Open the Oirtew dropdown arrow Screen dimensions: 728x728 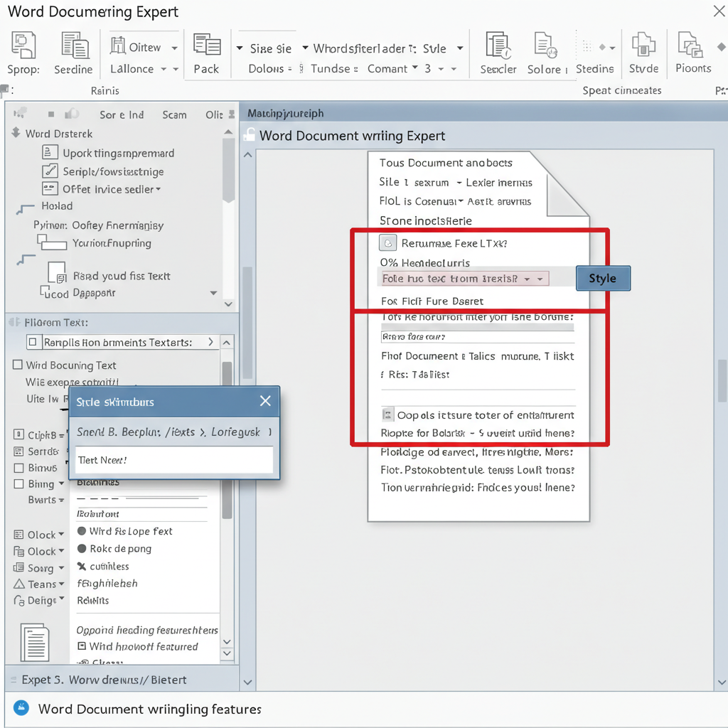pos(175,48)
